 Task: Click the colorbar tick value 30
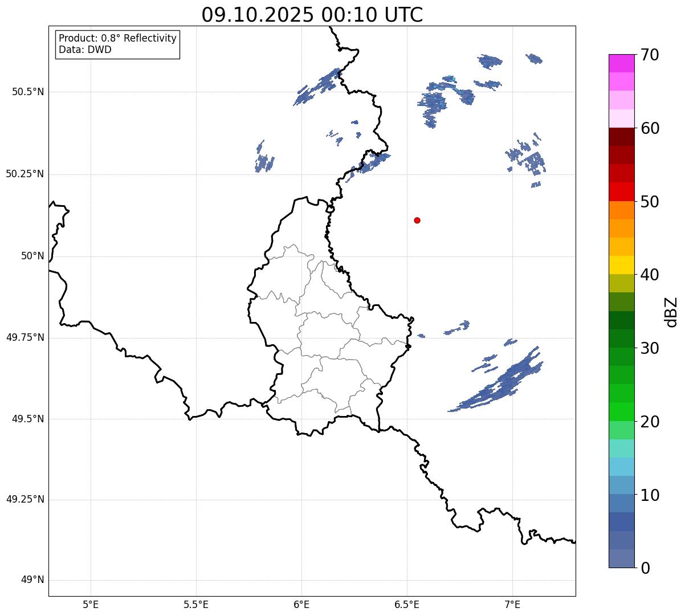tap(650, 348)
